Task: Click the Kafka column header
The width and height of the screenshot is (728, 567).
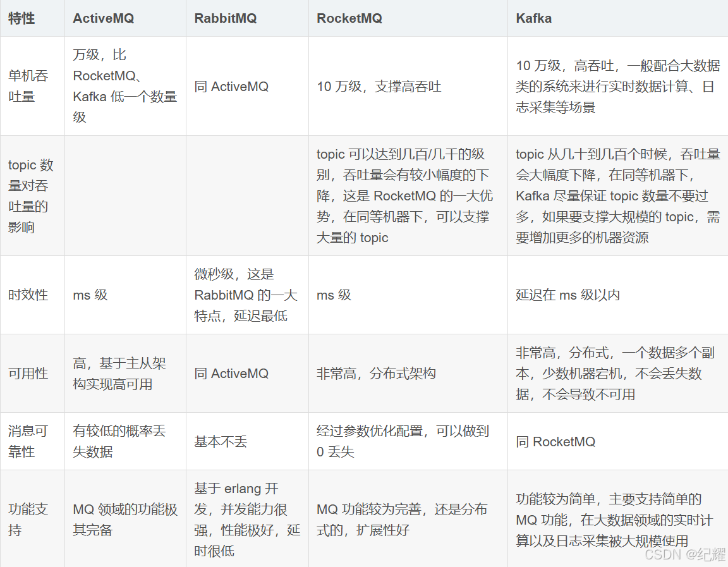Action: point(534,18)
